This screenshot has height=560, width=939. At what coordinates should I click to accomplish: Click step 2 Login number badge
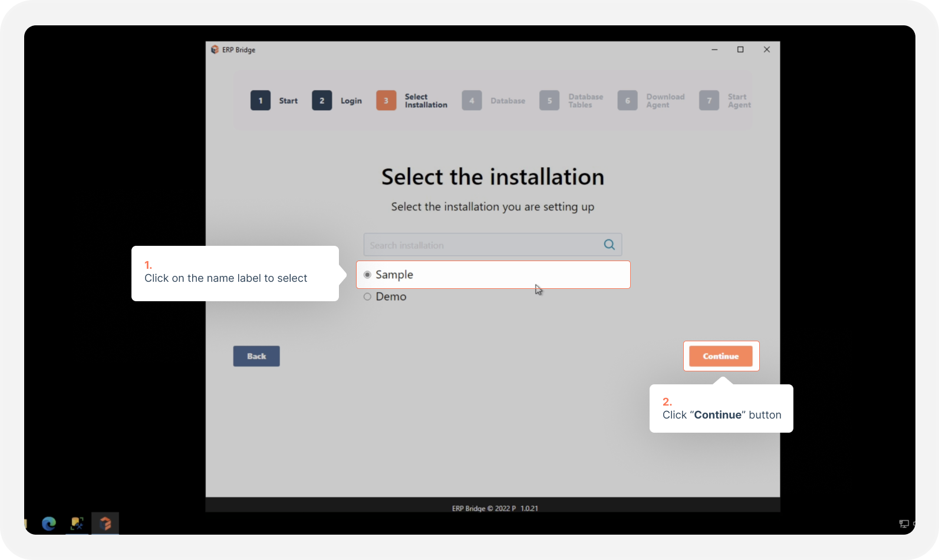tap(322, 101)
